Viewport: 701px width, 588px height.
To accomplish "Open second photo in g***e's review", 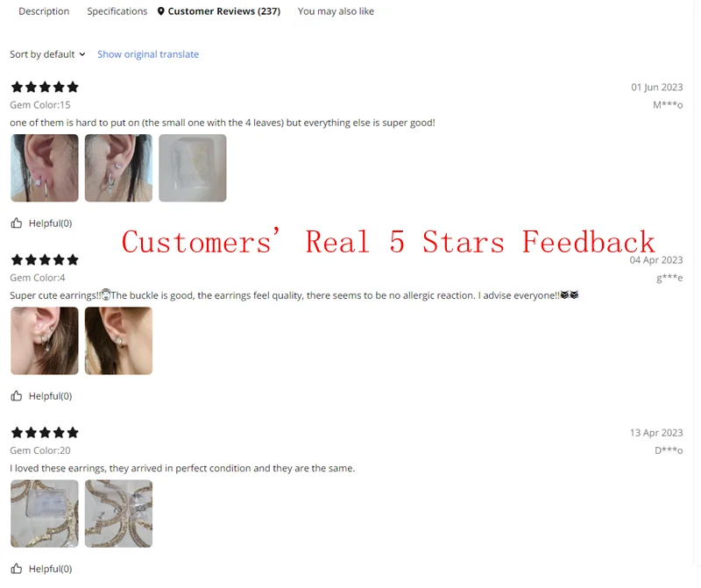I will [118, 341].
